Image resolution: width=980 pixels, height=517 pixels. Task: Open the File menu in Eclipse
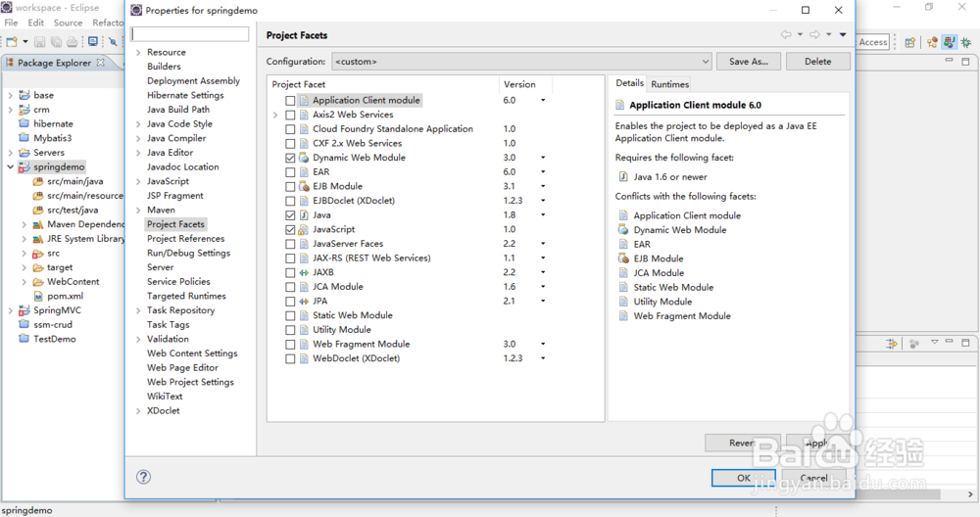(11, 23)
